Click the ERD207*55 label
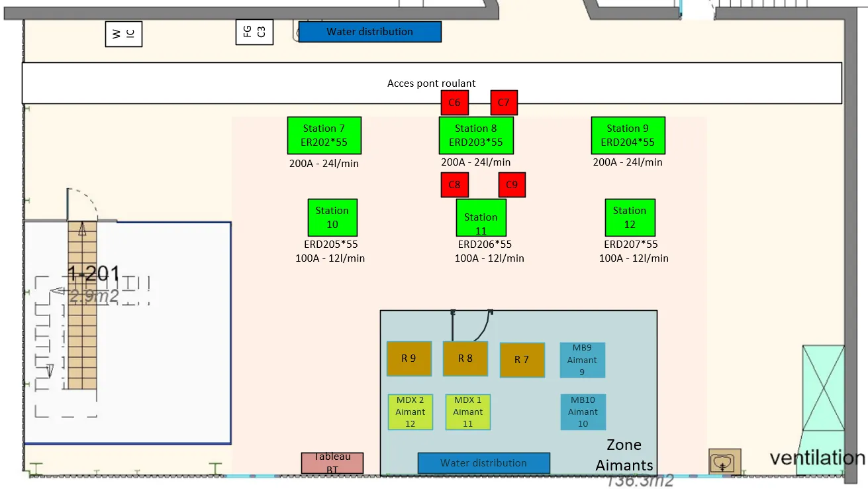868x489 pixels. coord(631,244)
